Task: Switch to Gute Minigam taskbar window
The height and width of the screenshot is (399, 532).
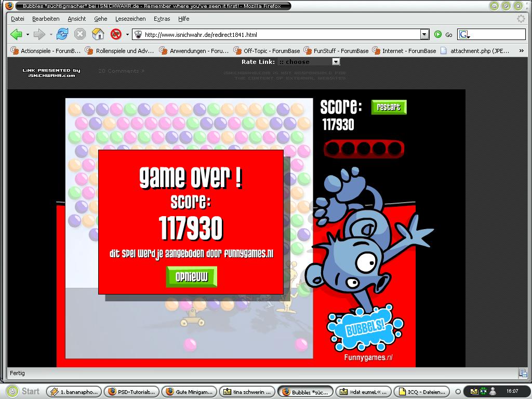Action: [x=189, y=392]
